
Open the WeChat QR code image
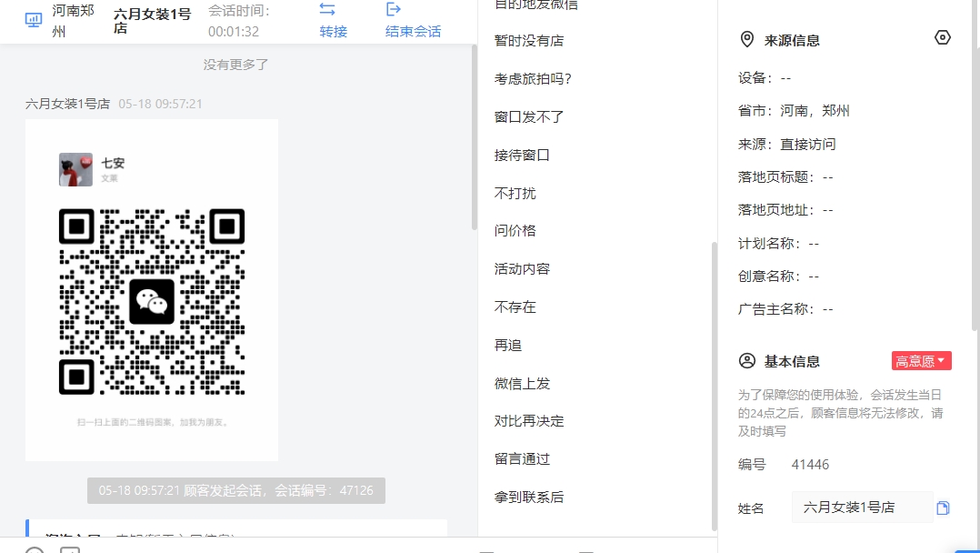coord(152,302)
